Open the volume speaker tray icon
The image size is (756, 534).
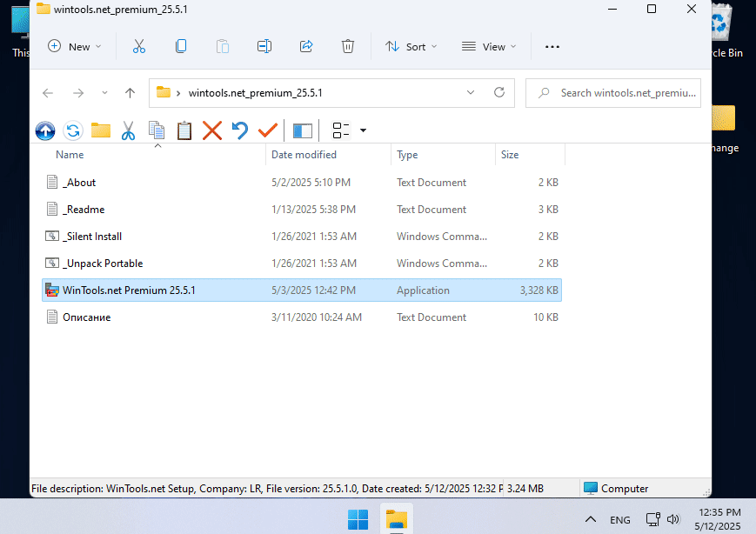(673, 519)
